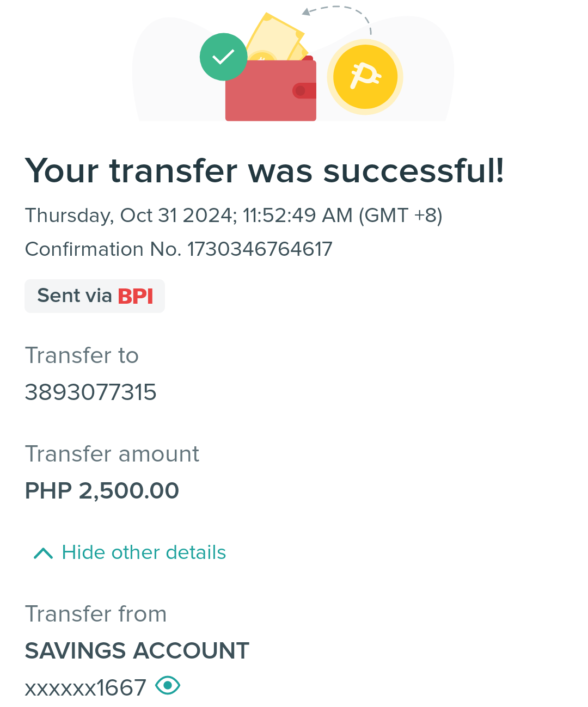Reveal account number with eye icon
This screenshot has height=707, width=588.
coord(168,685)
